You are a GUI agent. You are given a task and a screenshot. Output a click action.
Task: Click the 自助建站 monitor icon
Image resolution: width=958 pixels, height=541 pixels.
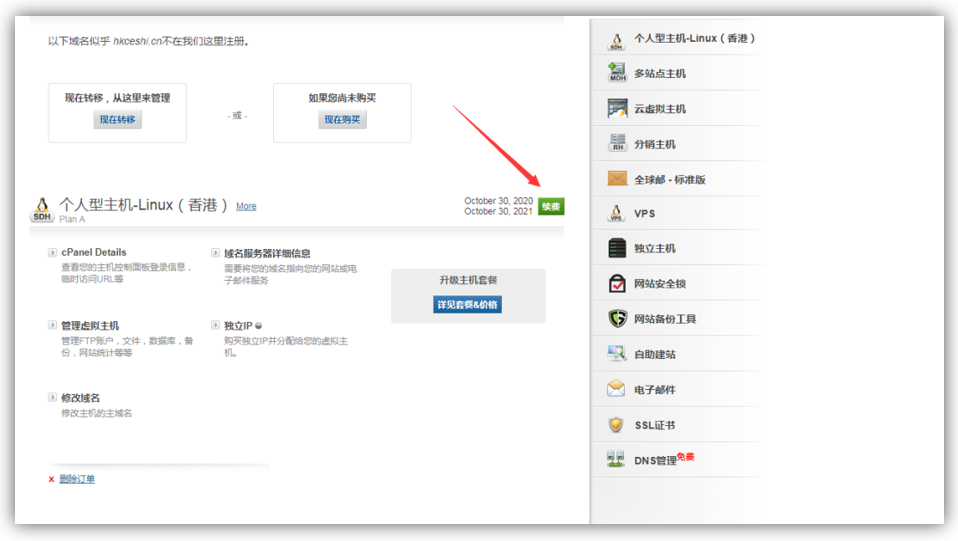(x=616, y=353)
